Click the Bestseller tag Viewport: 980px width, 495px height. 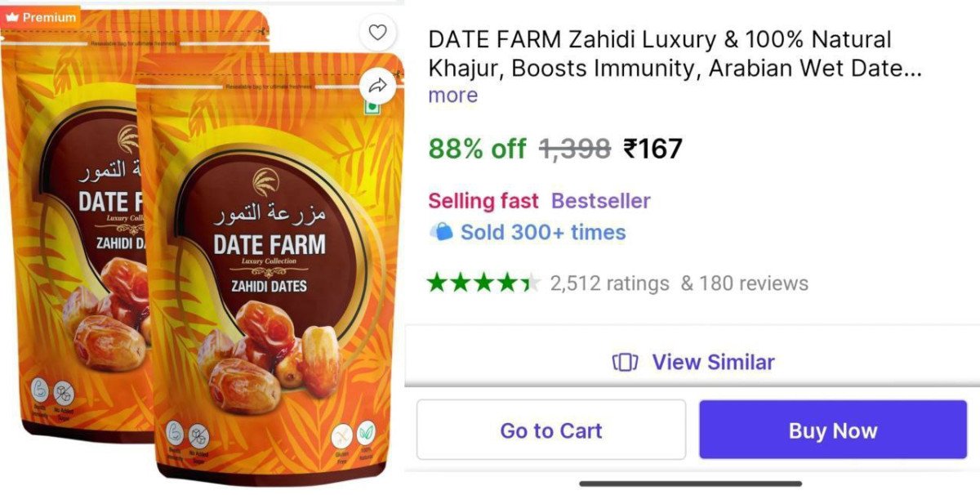click(600, 201)
